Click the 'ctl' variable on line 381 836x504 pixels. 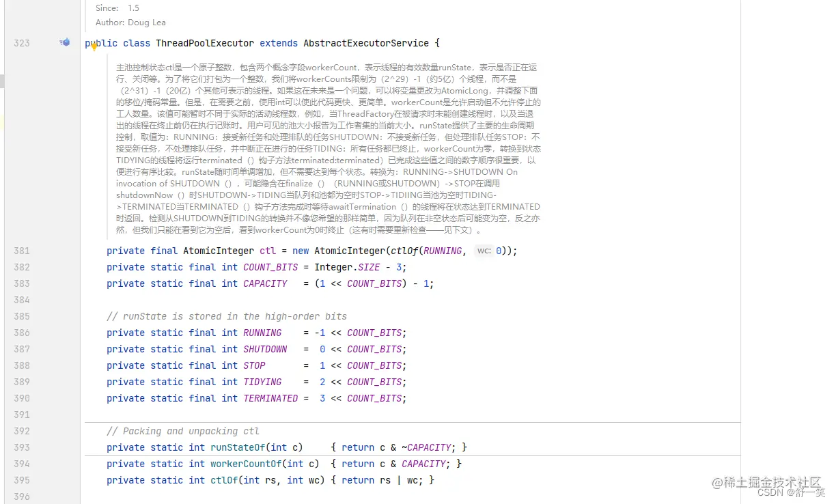tap(268, 251)
